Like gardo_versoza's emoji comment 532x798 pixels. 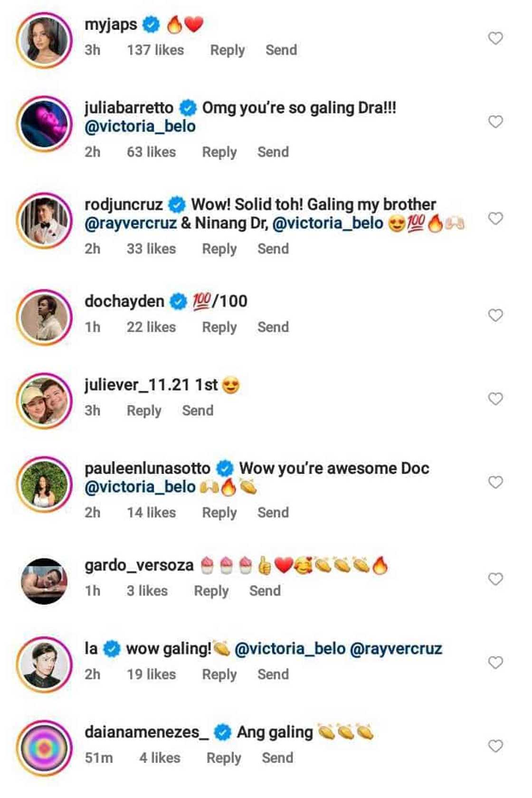click(495, 579)
